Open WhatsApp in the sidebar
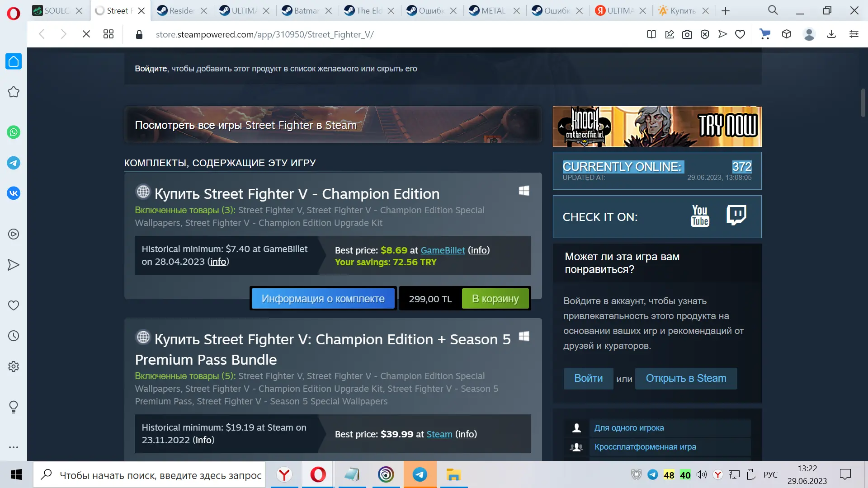 pyautogui.click(x=14, y=132)
